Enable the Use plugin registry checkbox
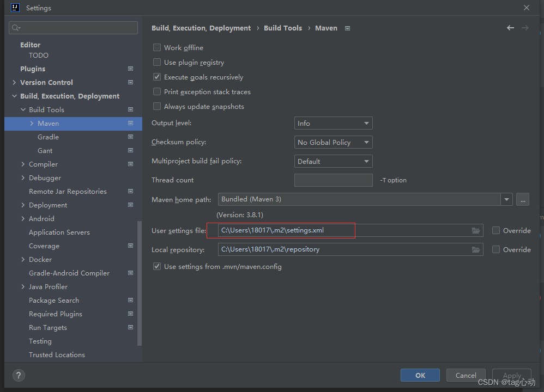Viewport: 544px width, 392px height. 157,62
